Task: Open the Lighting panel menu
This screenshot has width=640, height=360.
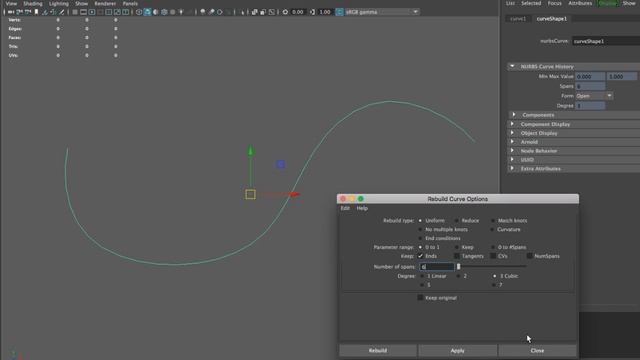Action: click(59, 3)
